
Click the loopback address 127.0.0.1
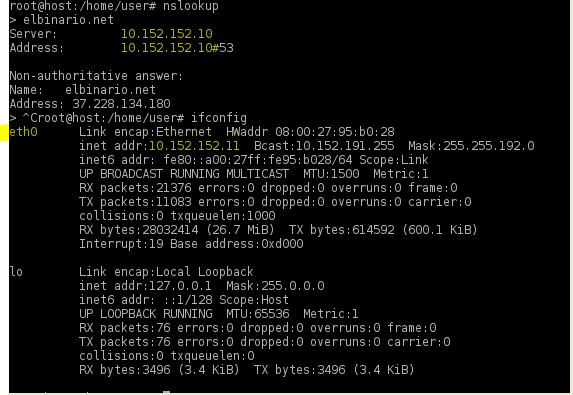(180, 286)
